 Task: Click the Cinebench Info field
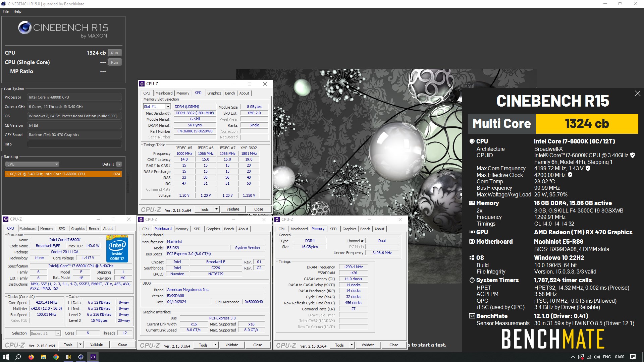[74, 144]
